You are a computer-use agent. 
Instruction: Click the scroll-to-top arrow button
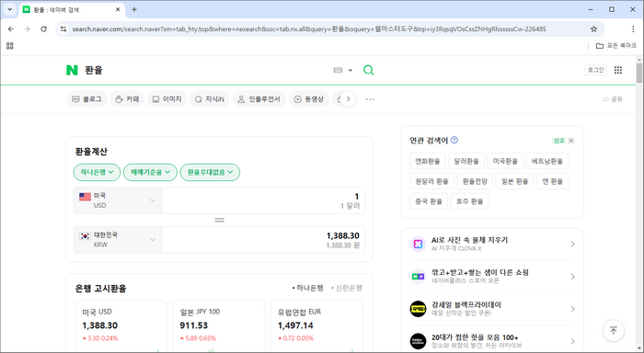(x=614, y=330)
